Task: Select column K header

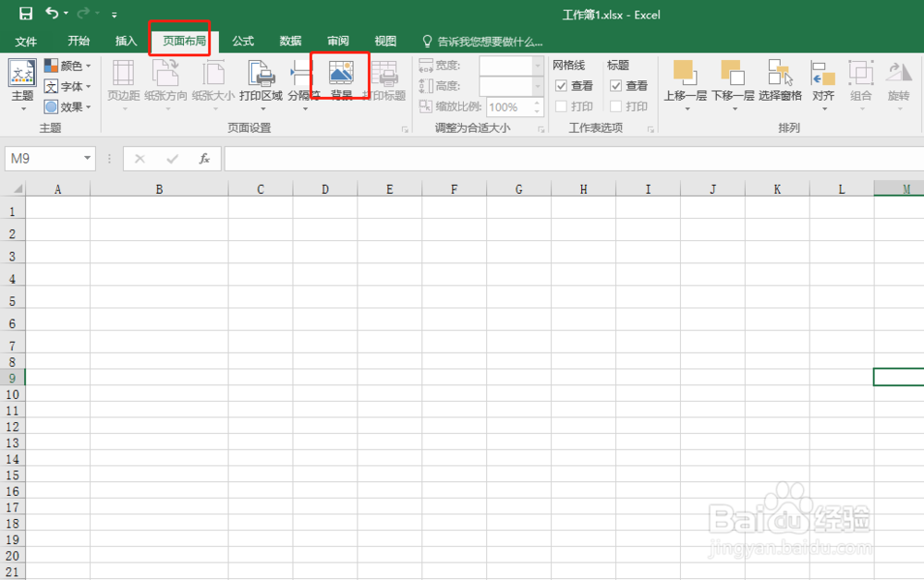Action: [x=777, y=189]
